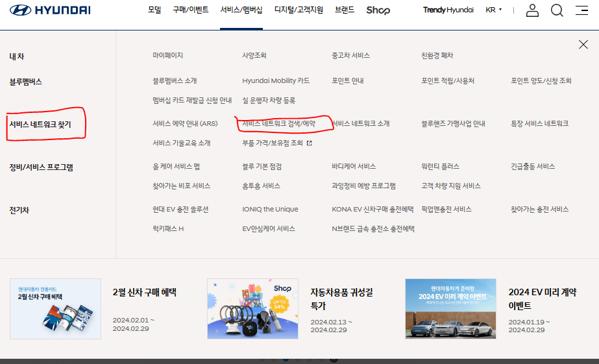Open the Shop menu item
The width and height of the screenshot is (599, 364).
pyautogui.click(x=378, y=10)
